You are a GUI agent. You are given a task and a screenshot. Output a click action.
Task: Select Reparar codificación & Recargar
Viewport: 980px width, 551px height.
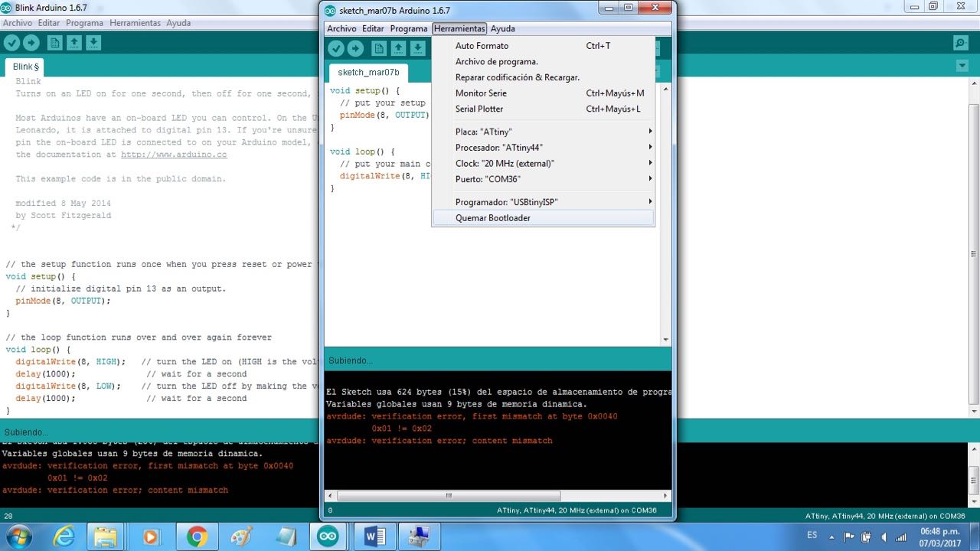click(544, 77)
